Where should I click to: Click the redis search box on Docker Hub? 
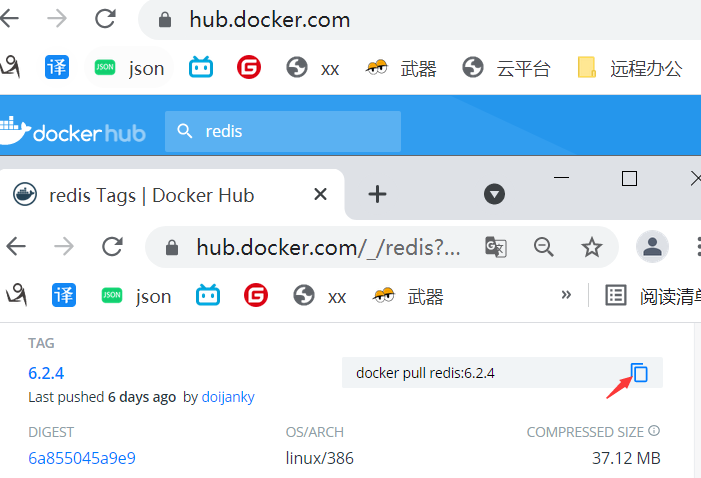coord(283,131)
